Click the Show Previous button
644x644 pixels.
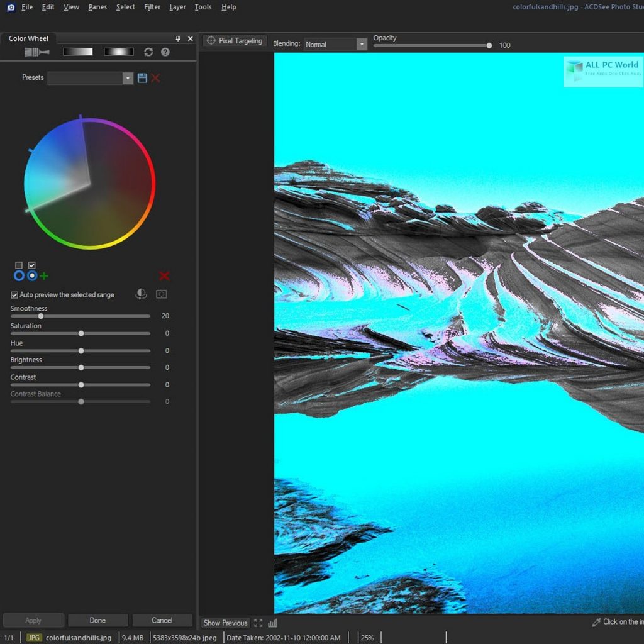coord(225,623)
